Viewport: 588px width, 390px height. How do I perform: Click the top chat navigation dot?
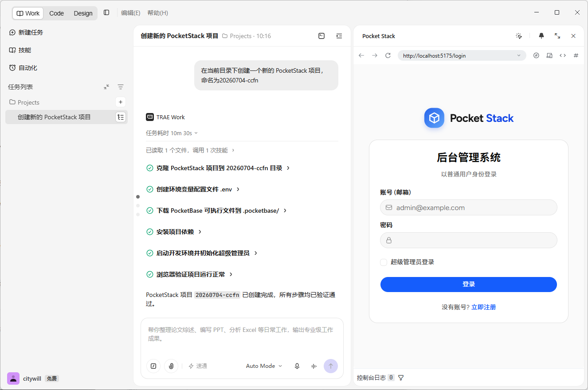138,197
